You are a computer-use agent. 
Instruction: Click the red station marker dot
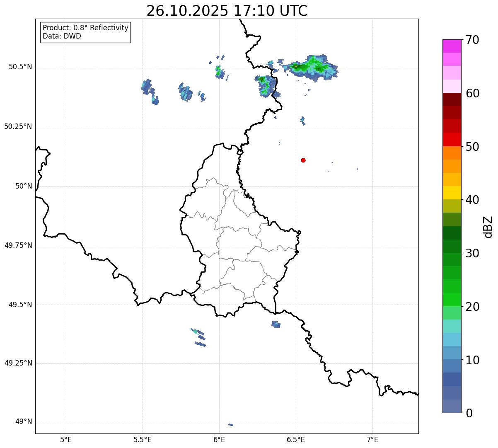[x=303, y=160]
